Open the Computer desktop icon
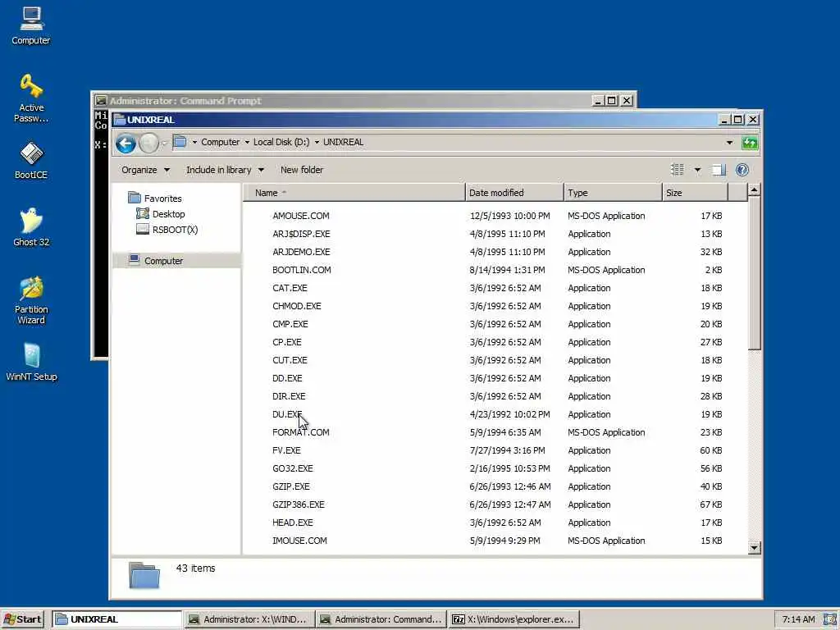 pos(31,25)
